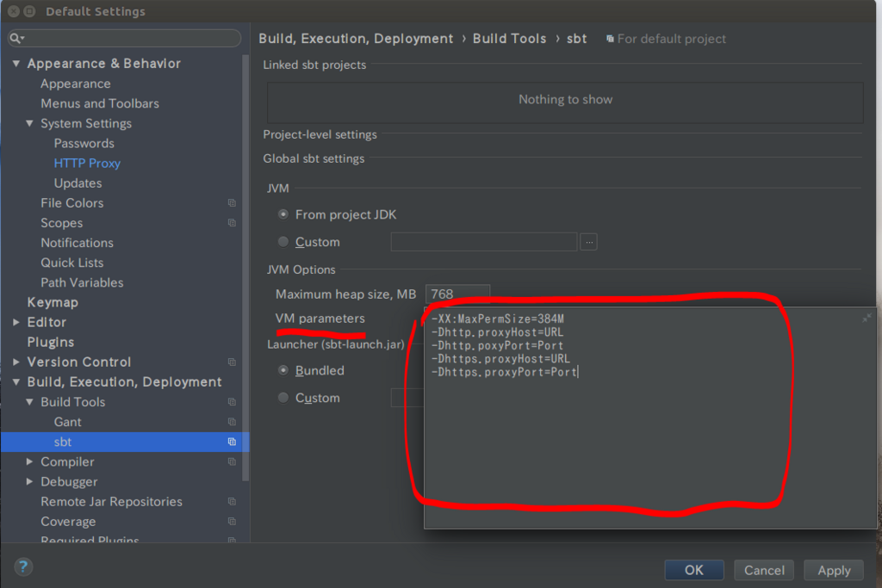The width and height of the screenshot is (882, 588).
Task: Collapse the Build, Execution, Deployment node
Action: [16, 381]
